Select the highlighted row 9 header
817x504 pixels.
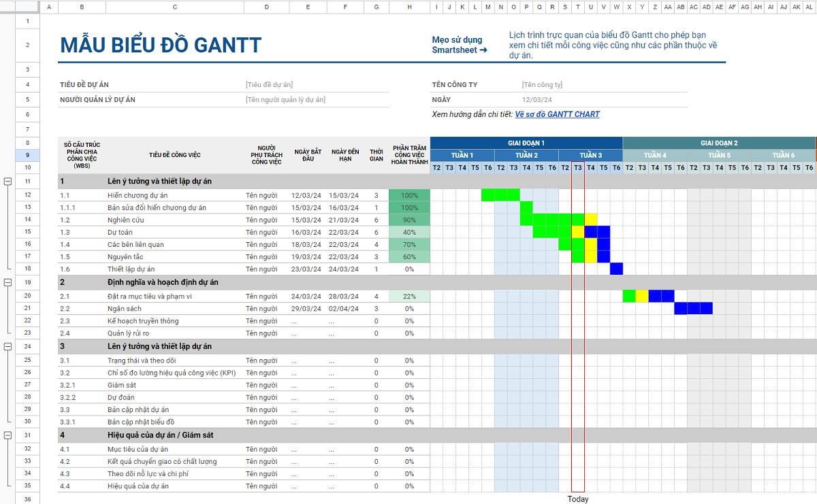(27, 155)
